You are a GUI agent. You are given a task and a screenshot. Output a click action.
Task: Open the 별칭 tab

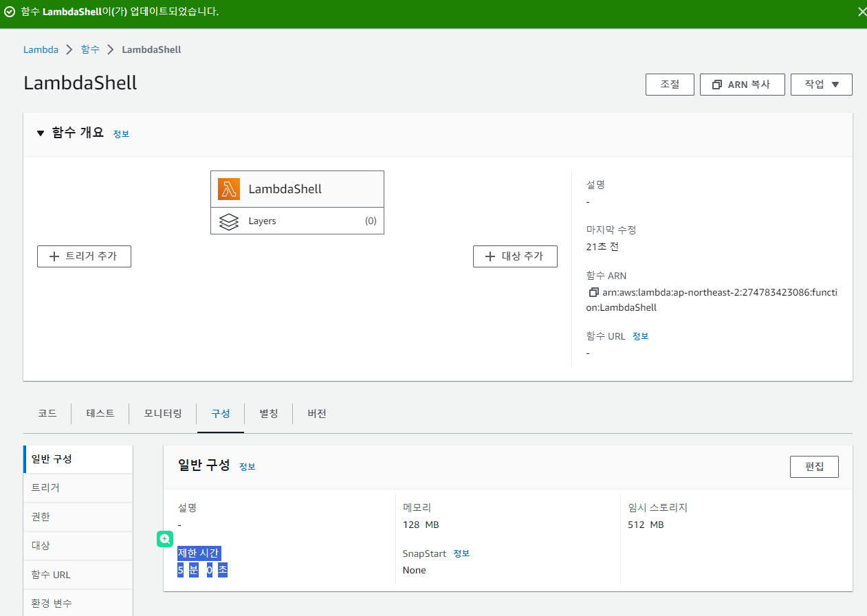coord(269,413)
